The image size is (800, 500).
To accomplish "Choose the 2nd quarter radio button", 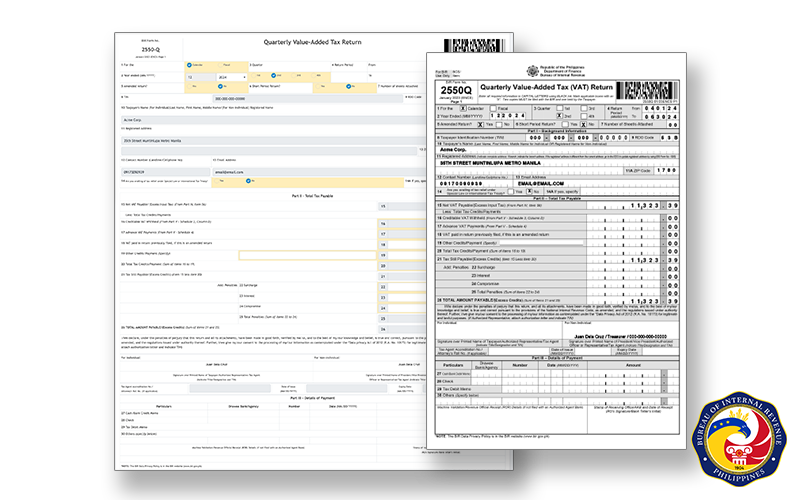I will point(273,76).
